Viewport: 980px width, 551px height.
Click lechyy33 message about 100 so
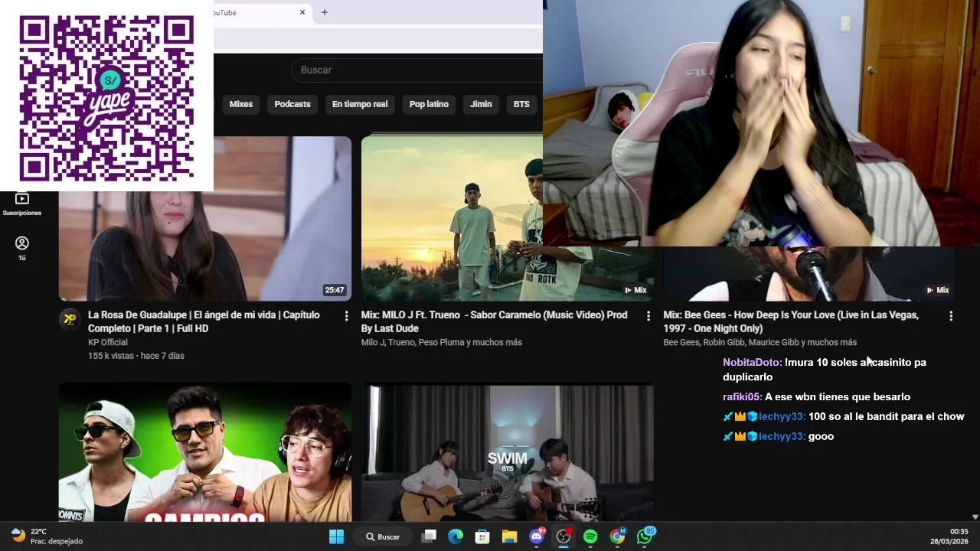[x=887, y=416]
